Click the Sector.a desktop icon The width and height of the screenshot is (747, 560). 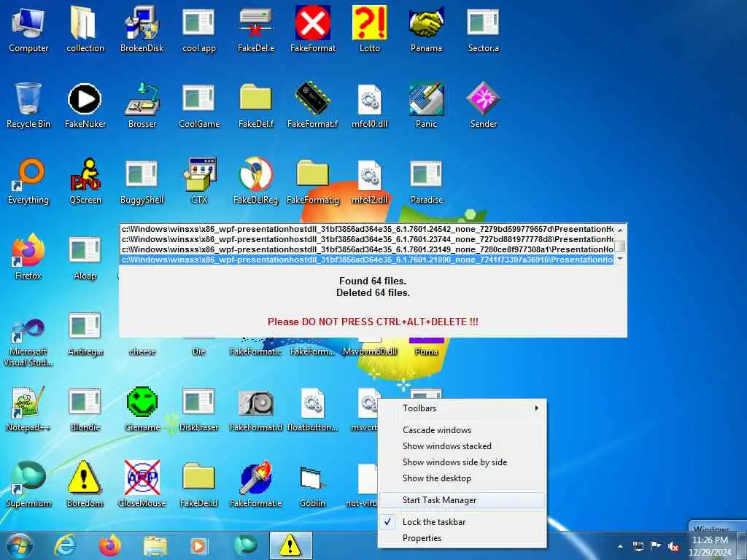(483, 28)
